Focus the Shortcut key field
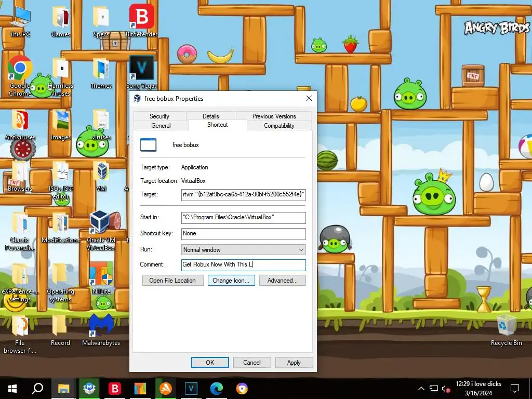 click(x=243, y=233)
